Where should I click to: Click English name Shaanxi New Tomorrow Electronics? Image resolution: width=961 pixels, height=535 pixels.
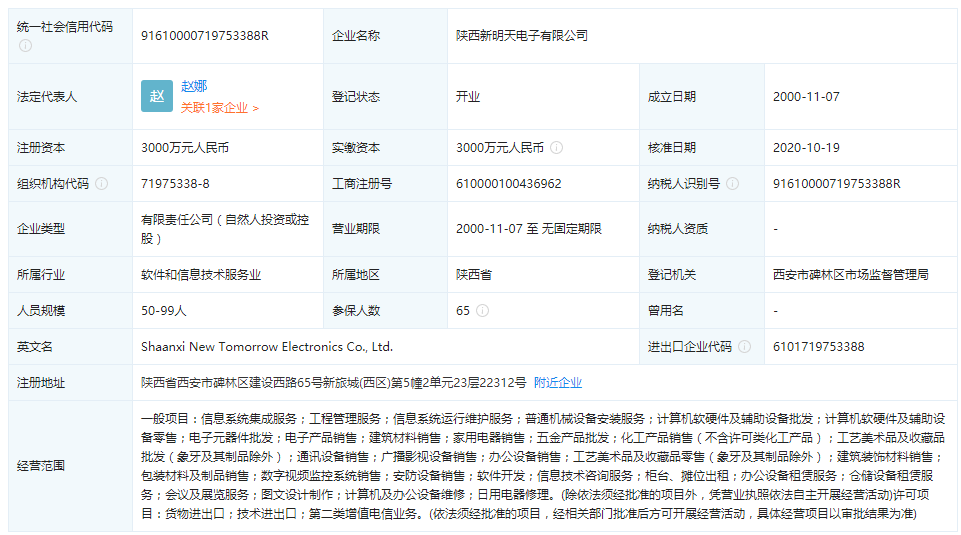pyautogui.click(x=267, y=346)
